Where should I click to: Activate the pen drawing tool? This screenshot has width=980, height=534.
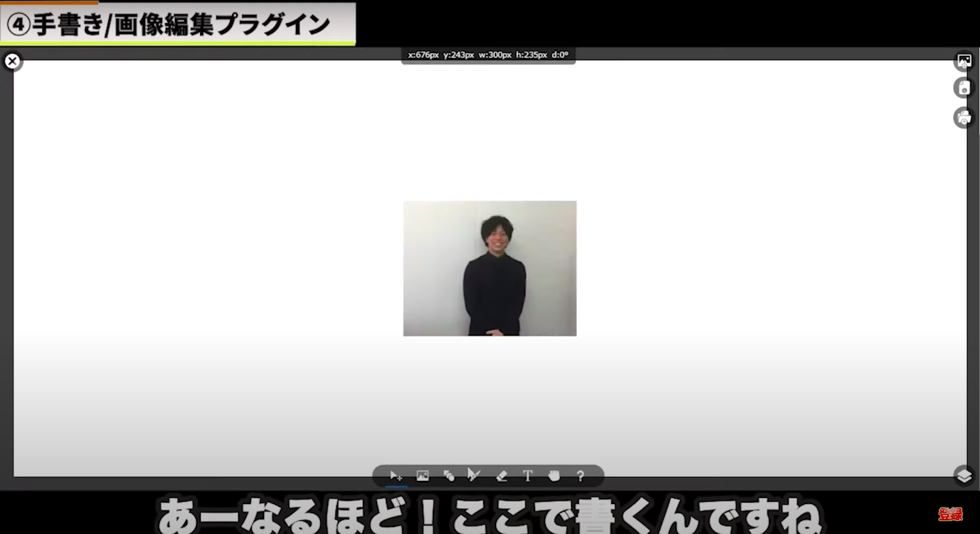(474, 475)
